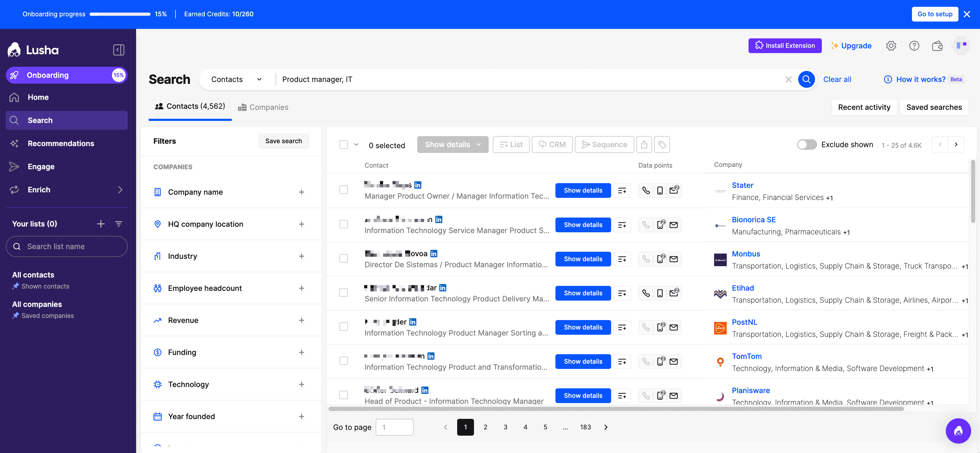
Task: Open LinkedIn profile of Stater contact
Action: coord(418,185)
